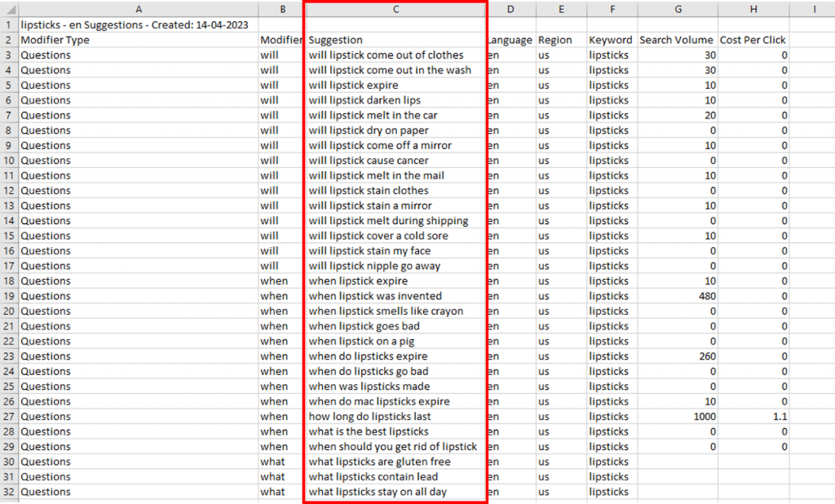The width and height of the screenshot is (835, 504).
Task: Select the Modifier Type header cell
Action: coord(55,40)
